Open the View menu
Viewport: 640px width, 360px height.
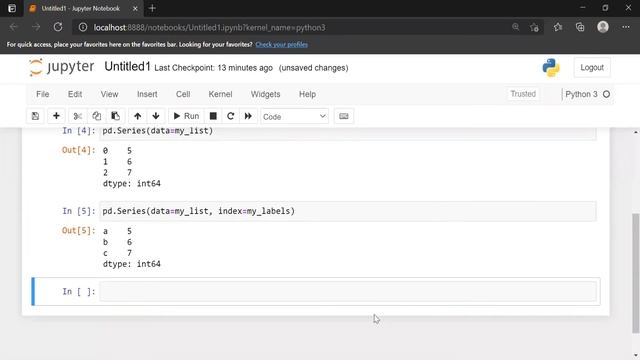coord(109,94)
